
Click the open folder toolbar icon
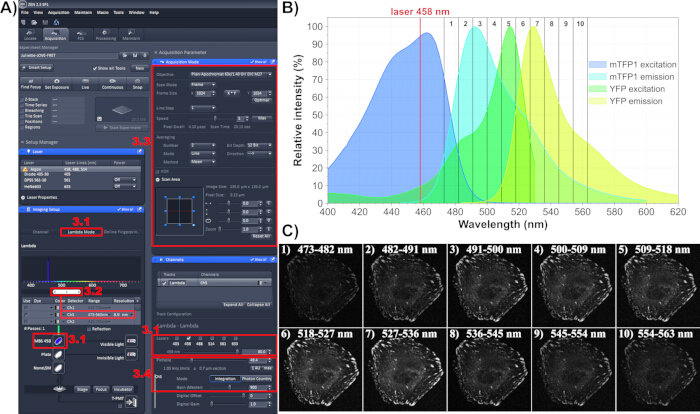pyautogui.click(x=34, y=22)
